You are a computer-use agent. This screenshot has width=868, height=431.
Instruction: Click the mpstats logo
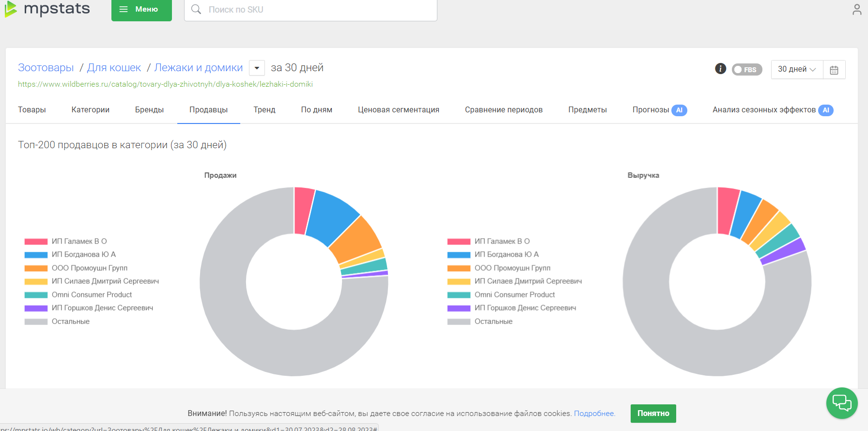point(47,9)
